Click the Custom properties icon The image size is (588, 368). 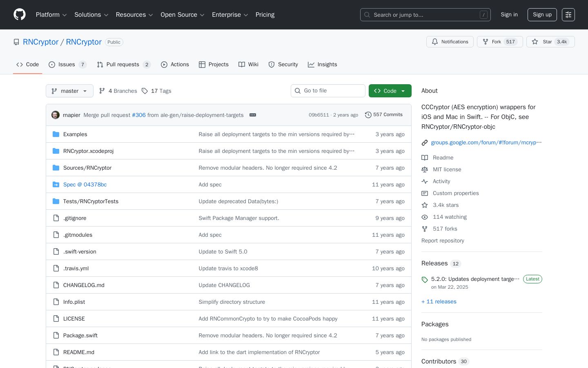point(425,193)
